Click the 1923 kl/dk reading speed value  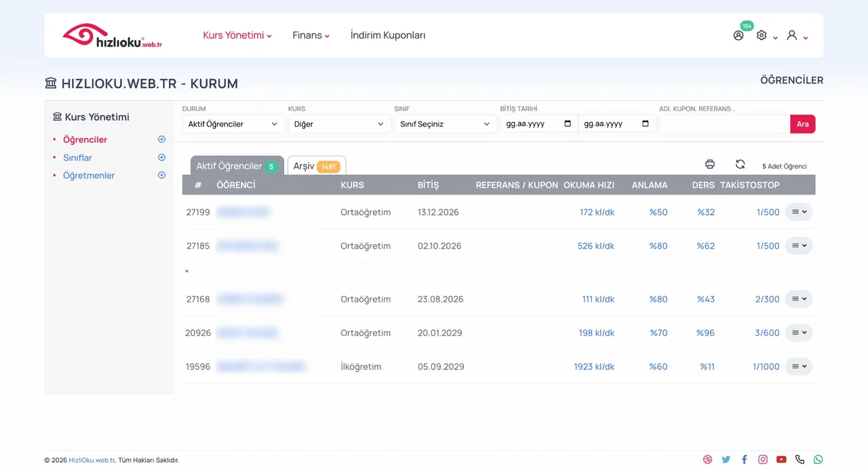[594, 367]
